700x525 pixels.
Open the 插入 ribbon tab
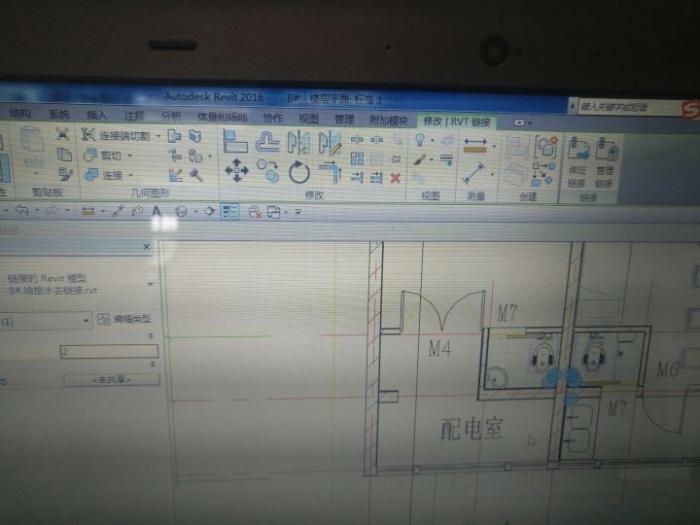click(97, 115)
